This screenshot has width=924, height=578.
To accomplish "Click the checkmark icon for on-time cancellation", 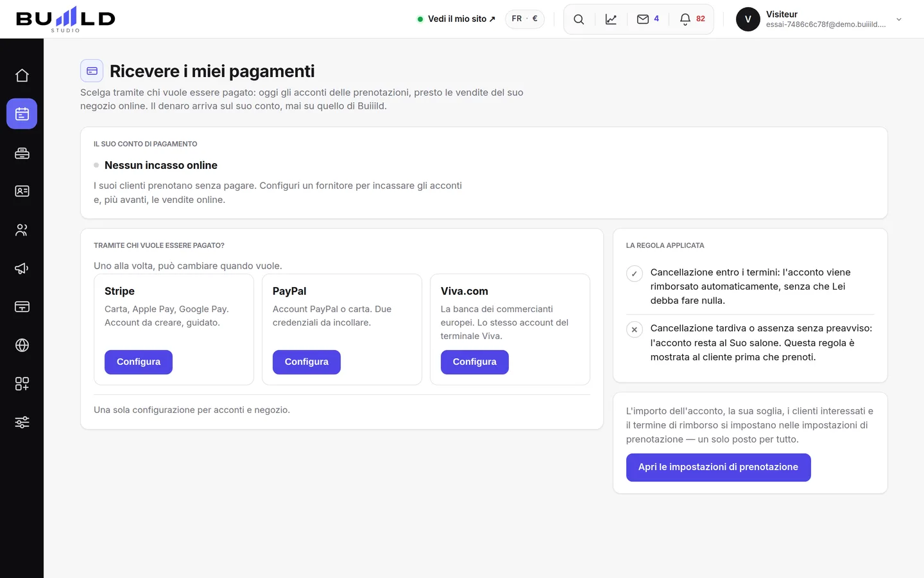I will pyautogui.click(x=634, y=274).
